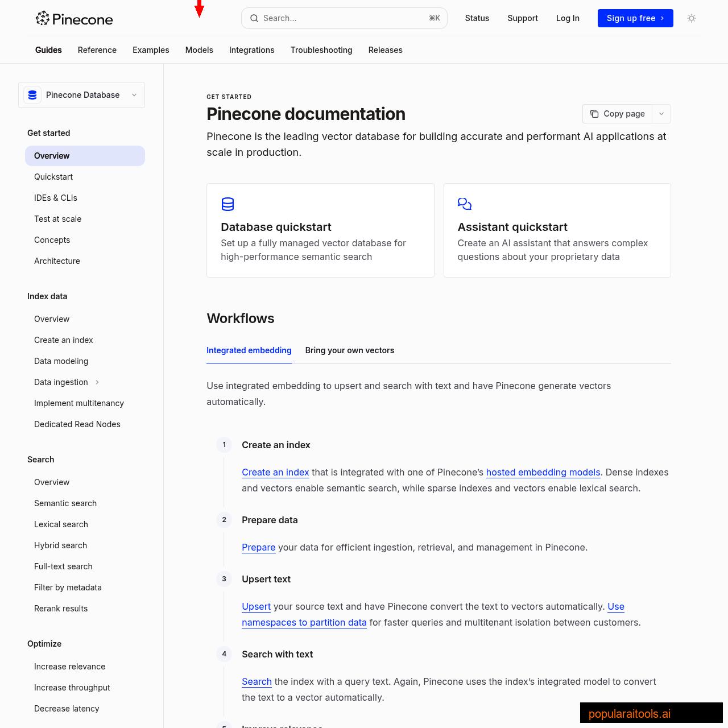Click the search magnifier icon

tap(254, 18)
